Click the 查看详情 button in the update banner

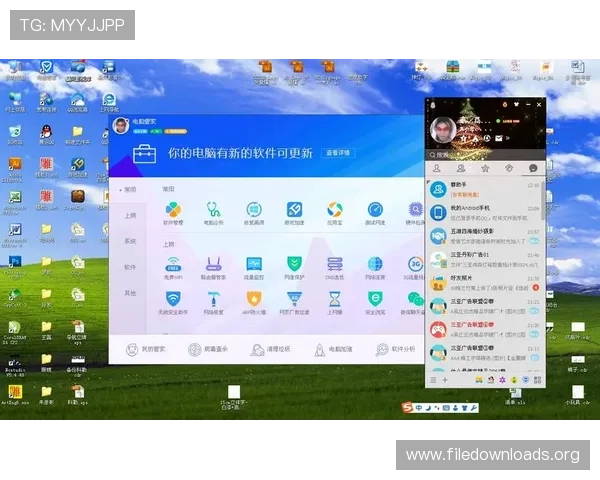[x=338, y=153]
